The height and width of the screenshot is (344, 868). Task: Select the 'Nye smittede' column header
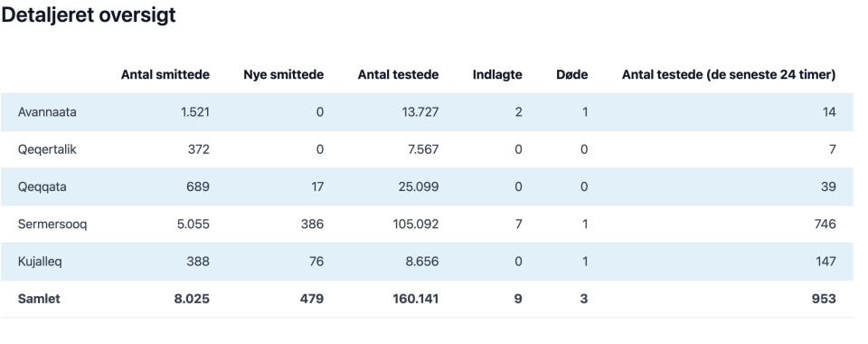(283, 75)
